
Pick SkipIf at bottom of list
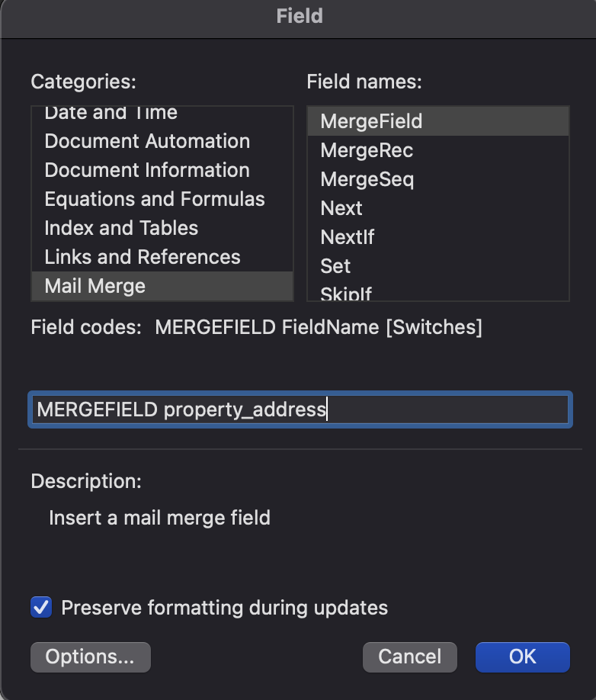tap(438, 291)
